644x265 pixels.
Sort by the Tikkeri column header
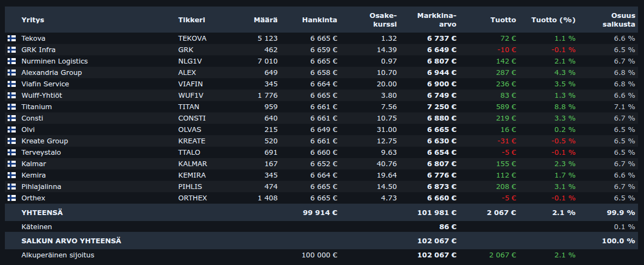(x=192, y=20)
